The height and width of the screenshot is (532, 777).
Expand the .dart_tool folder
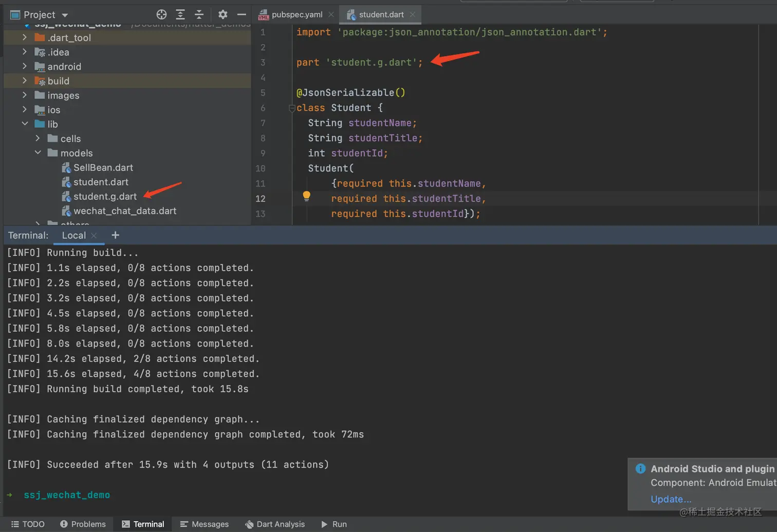[x=24, y=37]
